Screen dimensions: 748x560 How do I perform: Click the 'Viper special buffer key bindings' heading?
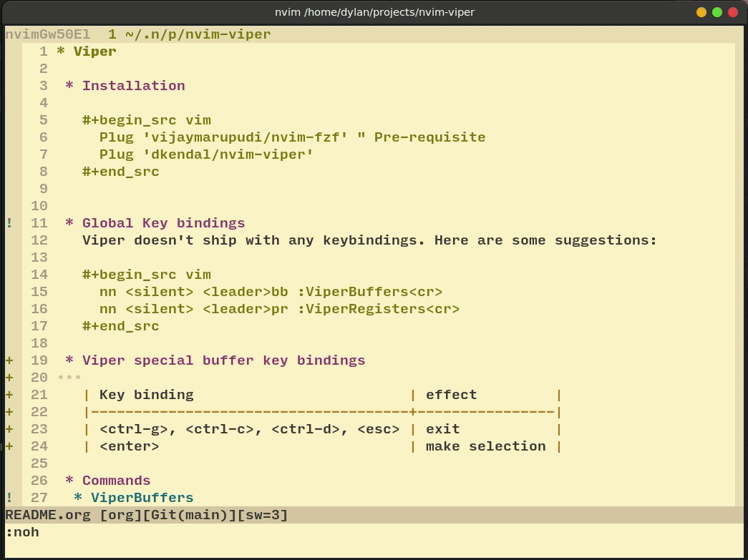pyautogui.click(x=224, y=360)
